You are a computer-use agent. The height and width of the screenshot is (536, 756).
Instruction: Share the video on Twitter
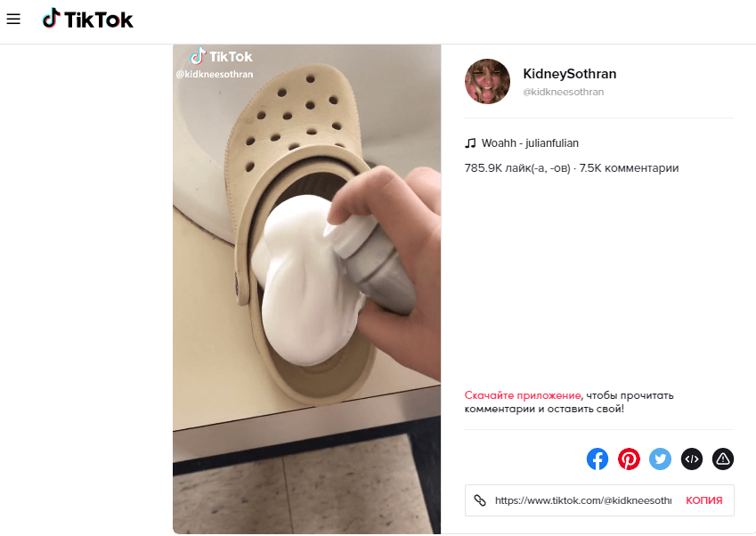click(660, 459)
